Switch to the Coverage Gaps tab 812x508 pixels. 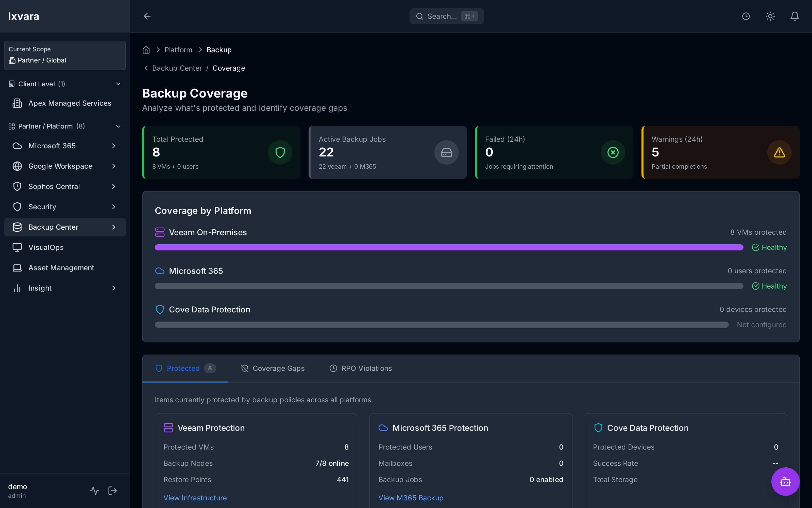pos(273,369)
